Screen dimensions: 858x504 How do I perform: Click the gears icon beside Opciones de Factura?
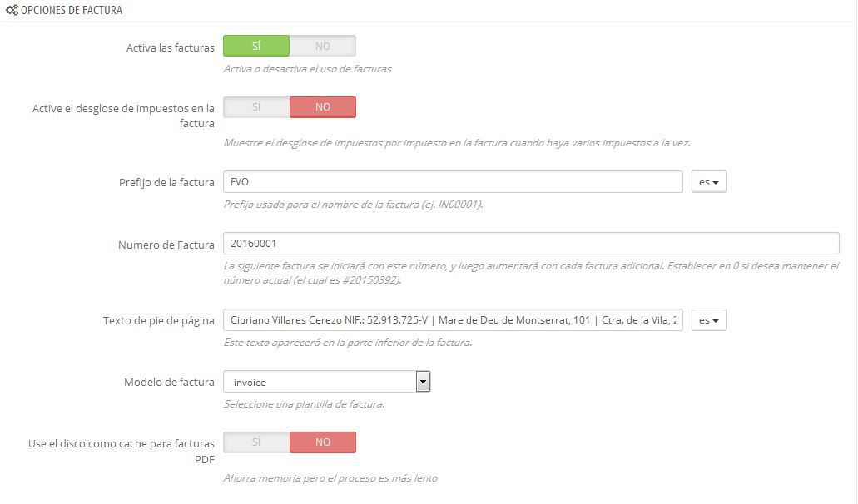[x=12, y=10]
